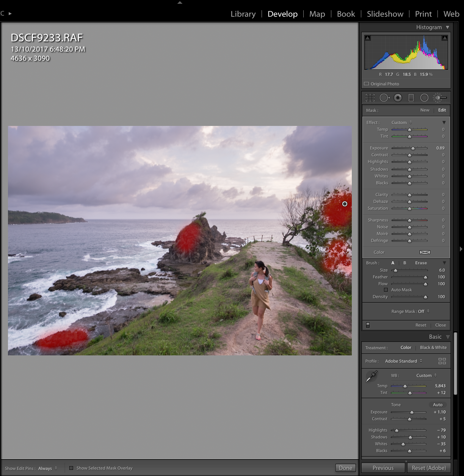Collapse the Basic panel
The height and width of the screenshot is (476, 464).
point(448,337)
